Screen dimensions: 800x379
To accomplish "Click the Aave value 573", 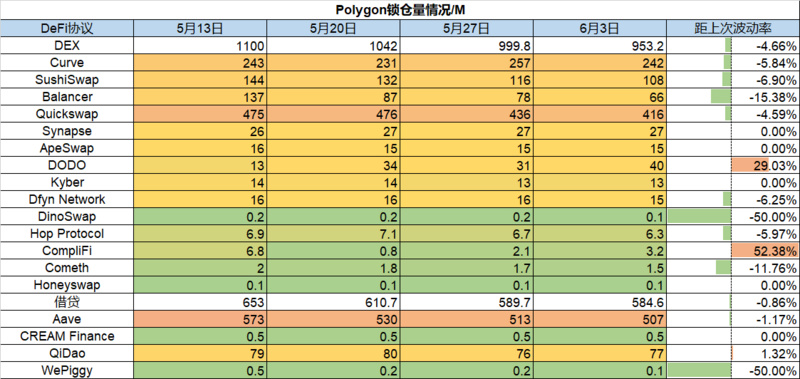I will tap(200, 319).
